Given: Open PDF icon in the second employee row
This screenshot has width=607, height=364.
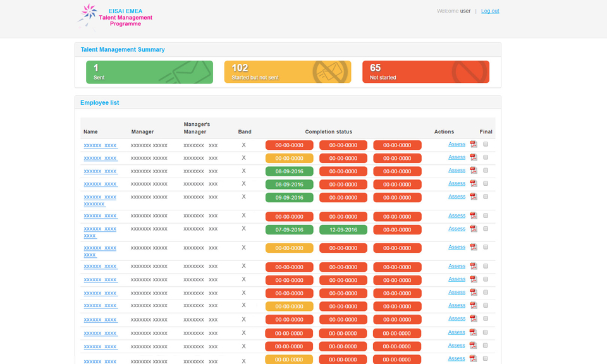Looking at the screenshot, I should [x=473, y=158].
